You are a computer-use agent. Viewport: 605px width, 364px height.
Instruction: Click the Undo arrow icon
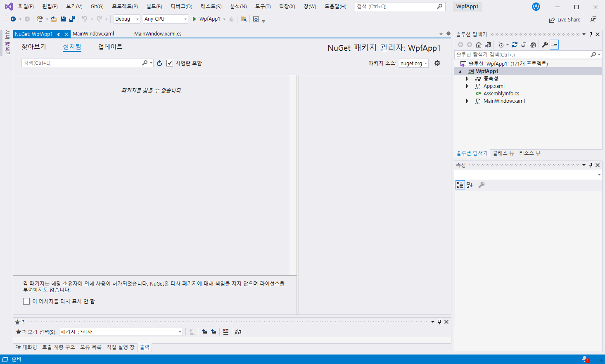tap(85, 19)
